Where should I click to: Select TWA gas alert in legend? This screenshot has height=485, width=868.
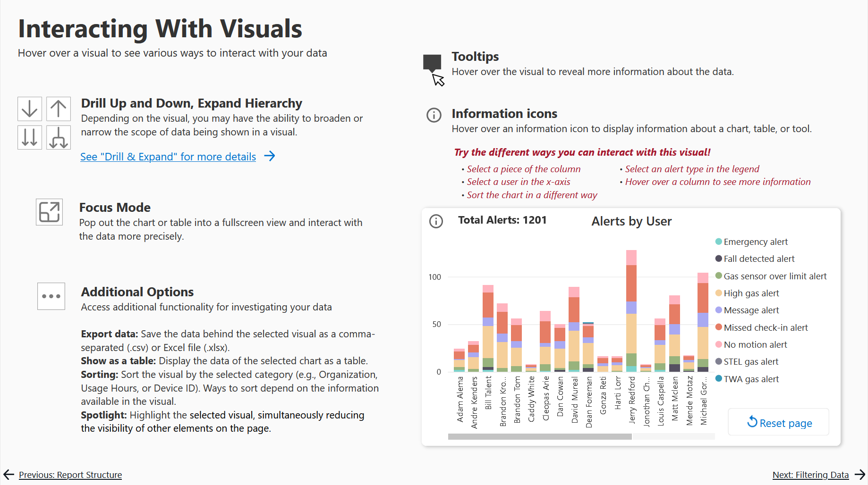[751, 379]
